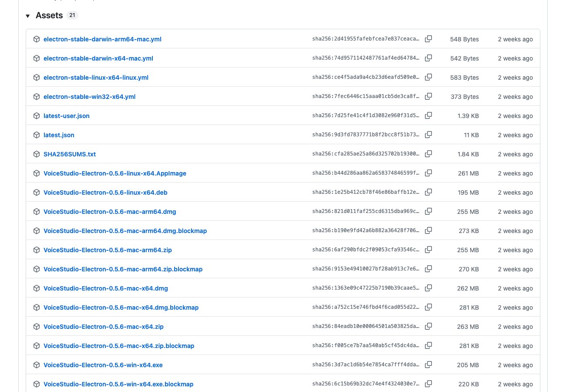Download electron-stable-win32-x64.yml
The width and height of the screenshot is (566, 392).
tap(89, 97)
